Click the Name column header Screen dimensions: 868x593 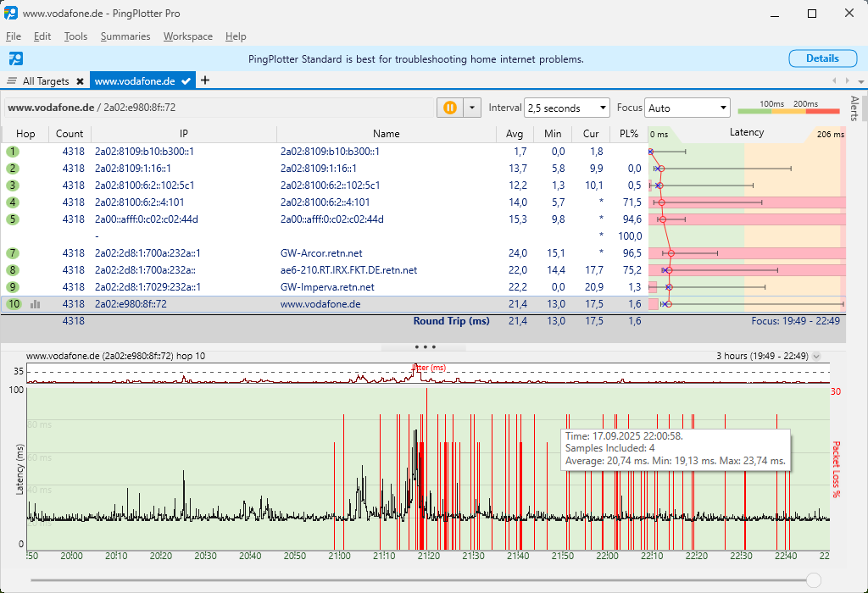point(387,134)
